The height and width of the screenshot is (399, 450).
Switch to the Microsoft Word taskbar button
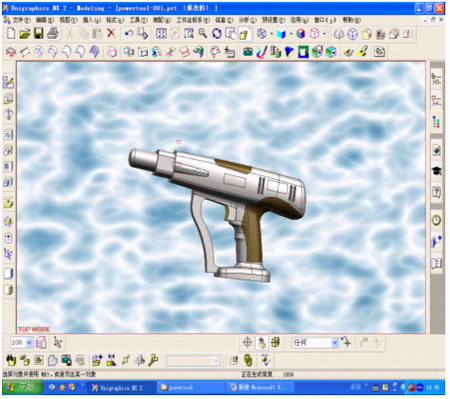tap(259, 387)
